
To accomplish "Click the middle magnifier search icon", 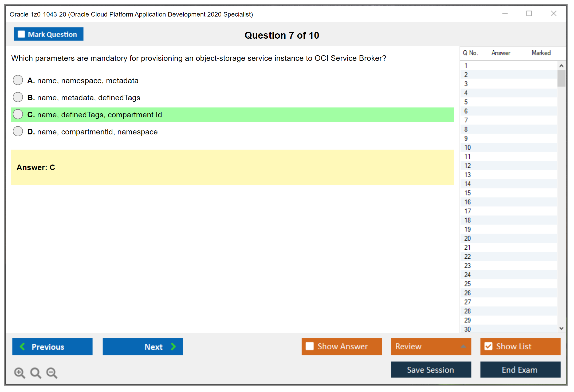I will [x=36, y=373].
